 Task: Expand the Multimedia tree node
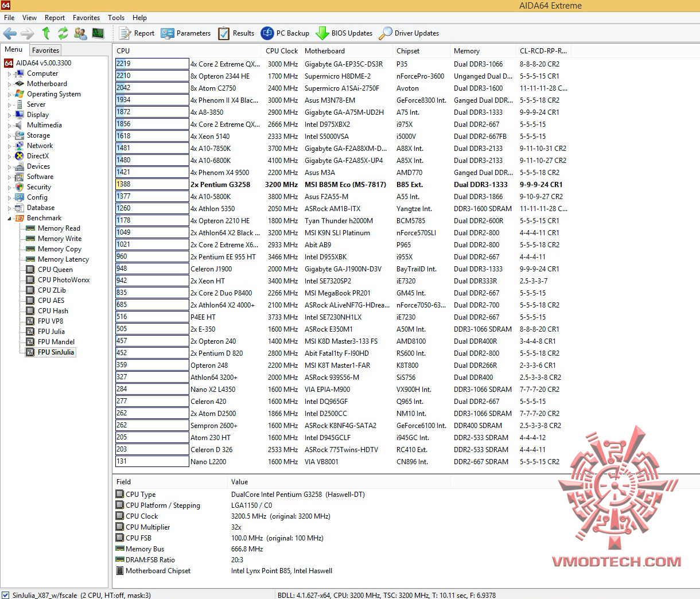click(x=9, y=126)
